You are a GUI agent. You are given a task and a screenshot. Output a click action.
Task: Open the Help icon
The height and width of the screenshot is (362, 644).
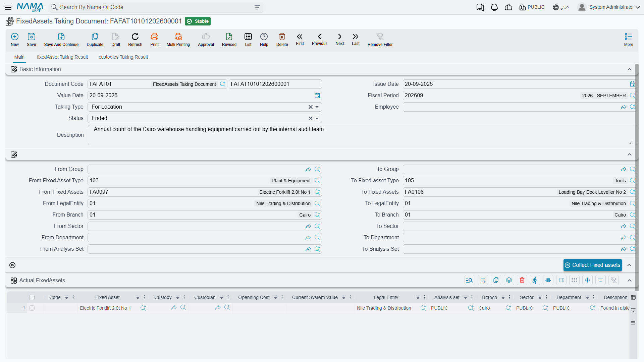pos(264,39)
